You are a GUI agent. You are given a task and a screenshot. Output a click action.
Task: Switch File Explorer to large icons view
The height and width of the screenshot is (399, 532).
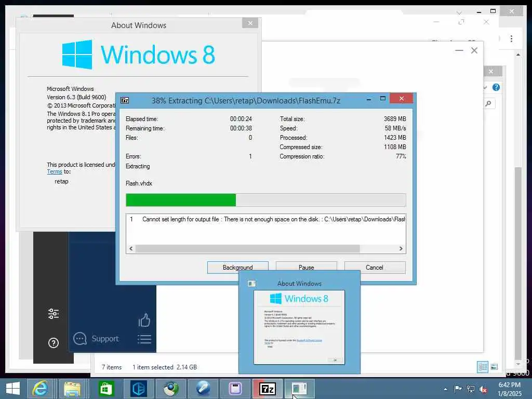(494, 367)
